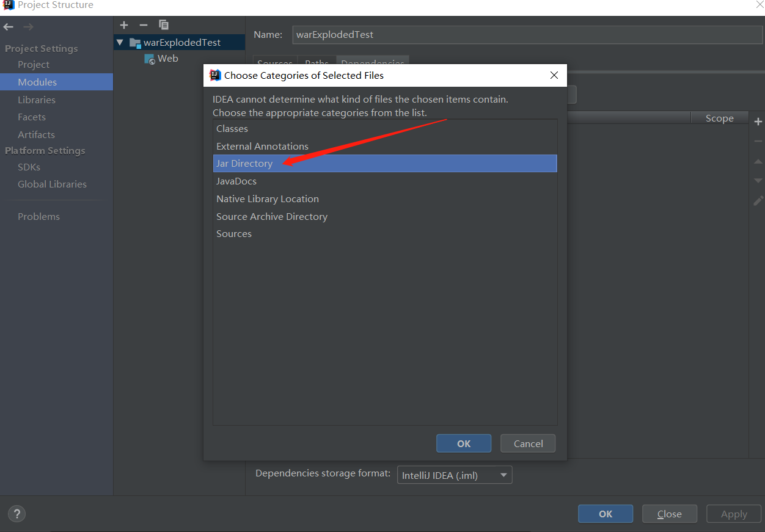Select Sources category in list
Viewport: 765px width, 532px height.
coord(385,233)
